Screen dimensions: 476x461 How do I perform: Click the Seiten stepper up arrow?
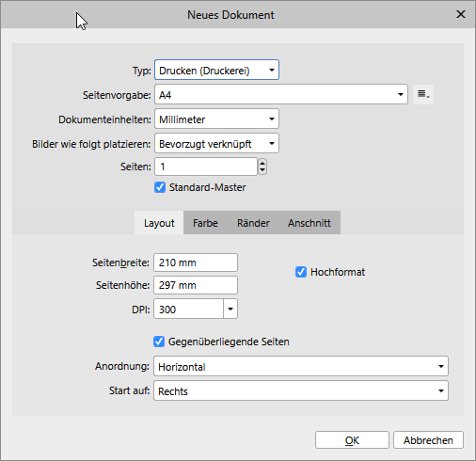pyautogui.click(x=262, y=163)
